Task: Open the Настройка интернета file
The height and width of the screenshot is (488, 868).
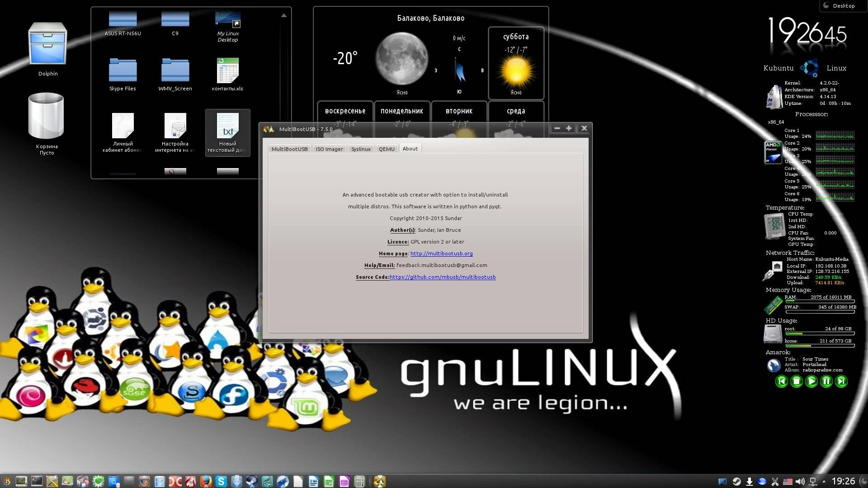Action: (175, 132)
